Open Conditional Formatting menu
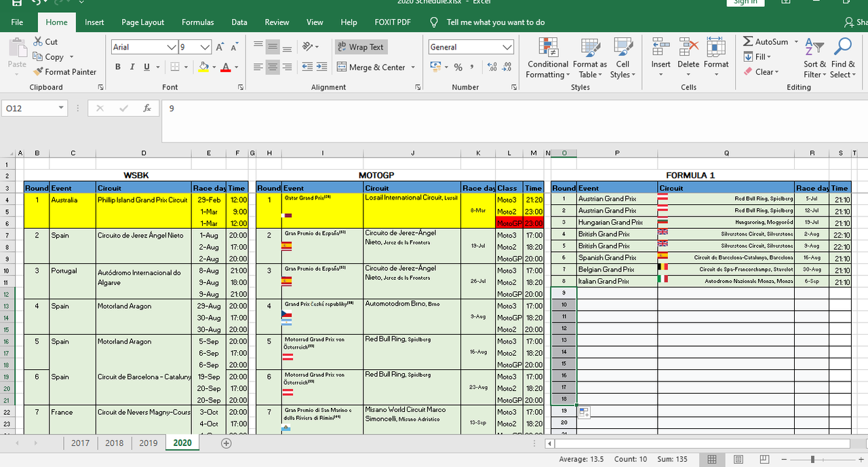Viewport: 868px width, 467px height. coord(548,58)
